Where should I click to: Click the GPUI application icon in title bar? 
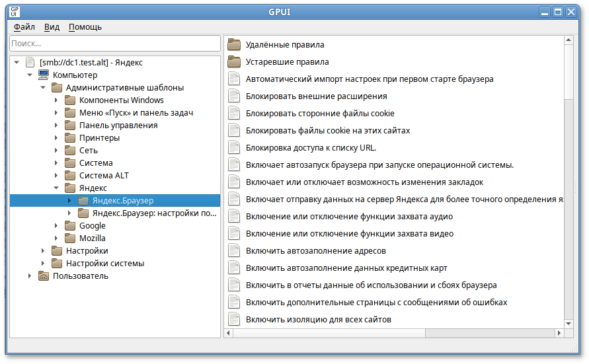pyautogui.click(x=15, y=11)
